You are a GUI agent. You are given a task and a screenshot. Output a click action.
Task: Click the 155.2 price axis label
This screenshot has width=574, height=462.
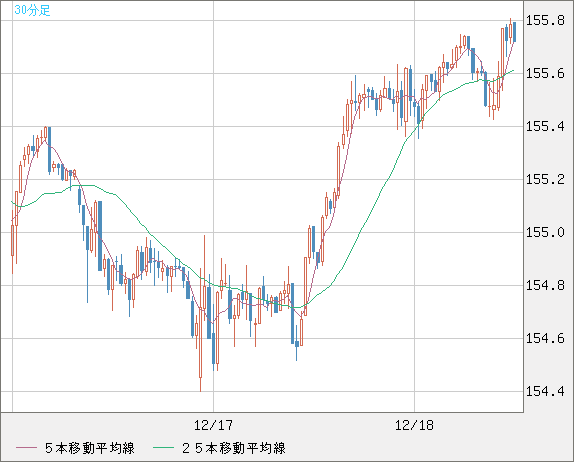coord(545,179)
